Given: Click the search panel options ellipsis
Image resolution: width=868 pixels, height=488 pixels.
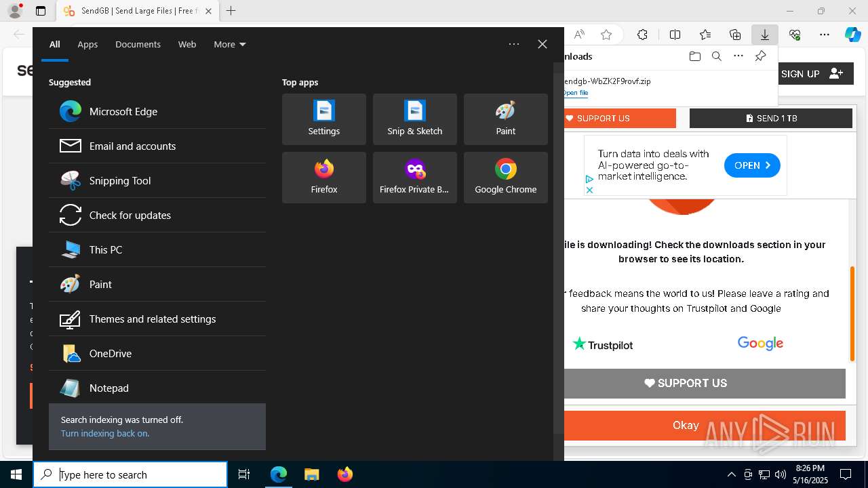Looking at the screenshot, I should [x=514, y=44].
